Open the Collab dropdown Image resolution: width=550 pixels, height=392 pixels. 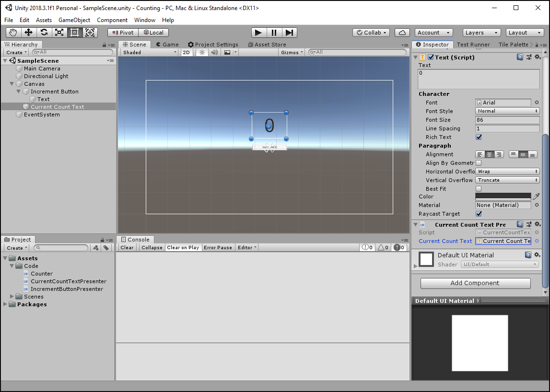(371, 33)
